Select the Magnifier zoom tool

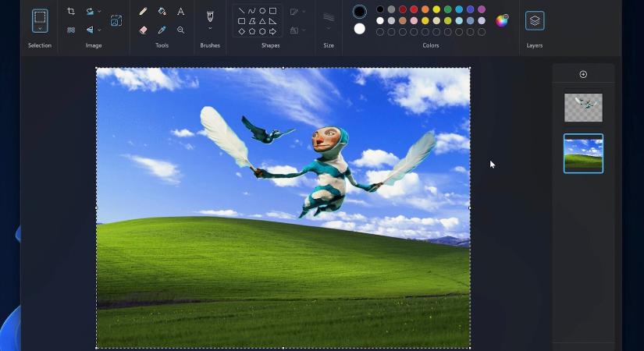(181, 30)
